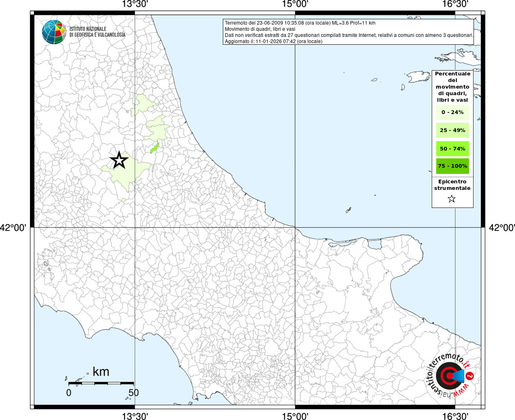The width and height of the screenshot is (515, 420).
Task: Click the scale bar '50' value
Action: point(133,393)
